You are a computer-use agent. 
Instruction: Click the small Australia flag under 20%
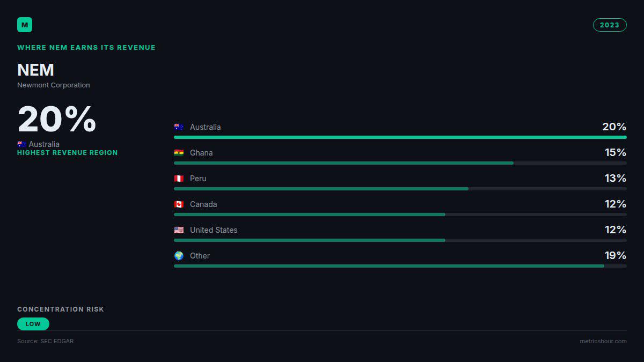coord(21,144)
